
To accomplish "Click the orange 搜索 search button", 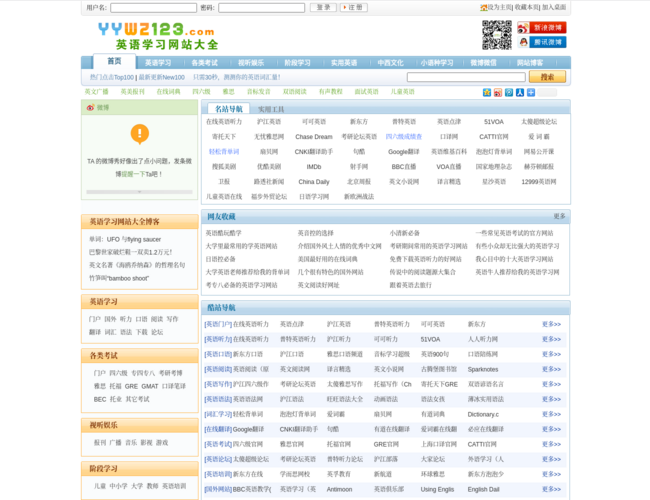I will point(547,77).
